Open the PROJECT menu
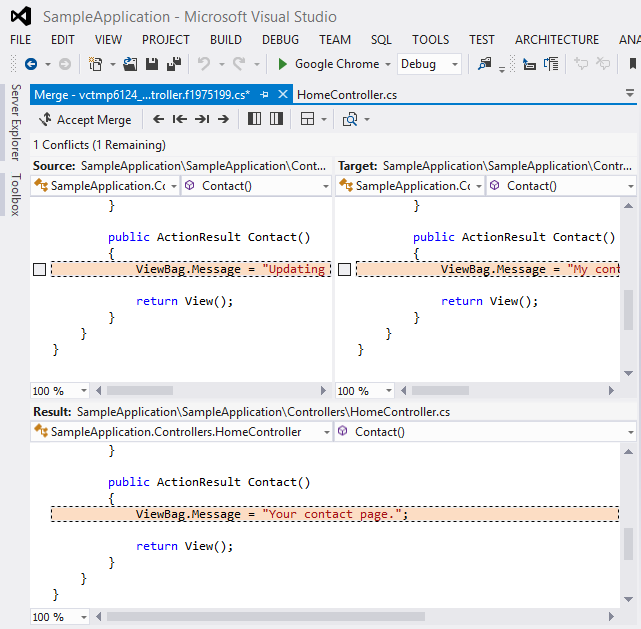This screenshot has height=629, width=641. click(166, 40)
